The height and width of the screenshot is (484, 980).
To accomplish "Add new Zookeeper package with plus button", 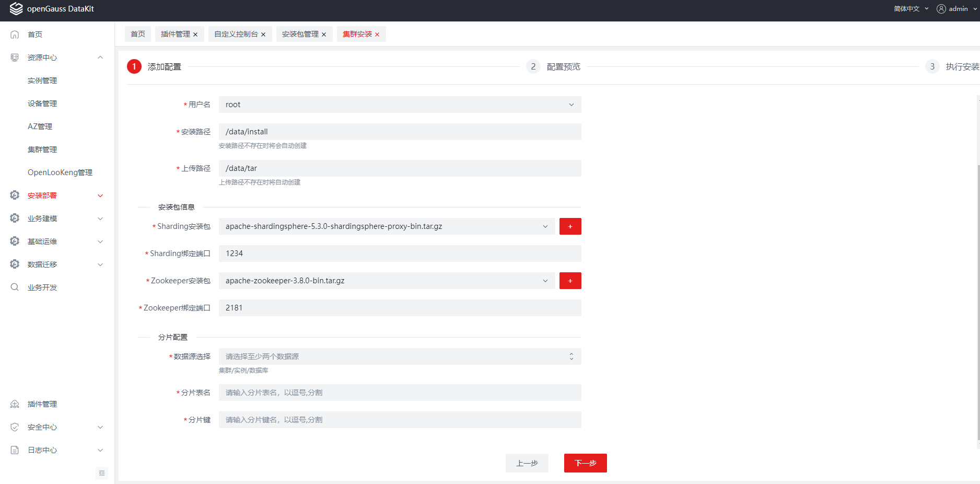I will tap(570, 281).
